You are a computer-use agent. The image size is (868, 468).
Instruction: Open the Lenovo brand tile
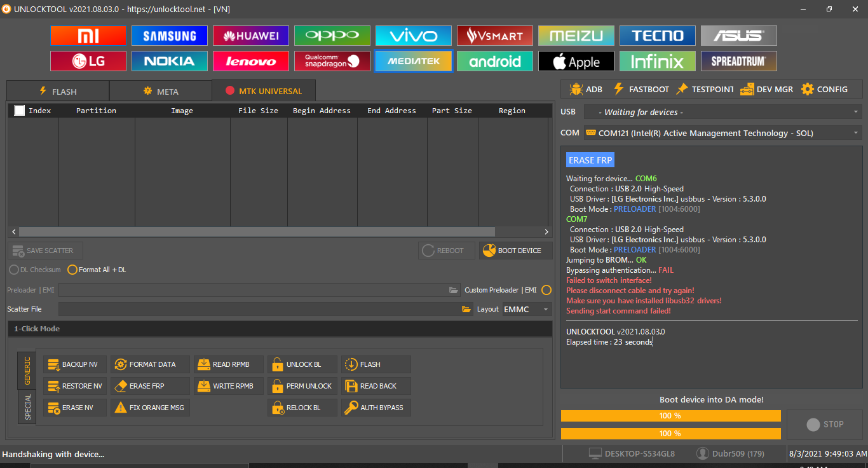coord(251,61)
